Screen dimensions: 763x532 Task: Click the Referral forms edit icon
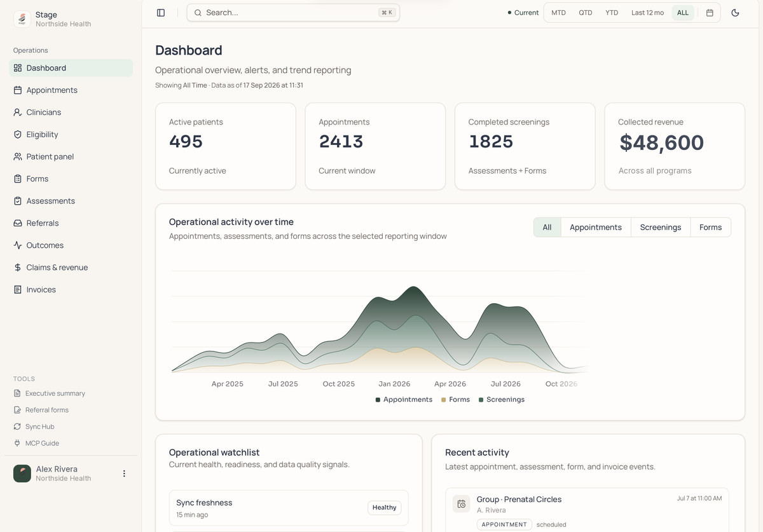tap(17, 410)
